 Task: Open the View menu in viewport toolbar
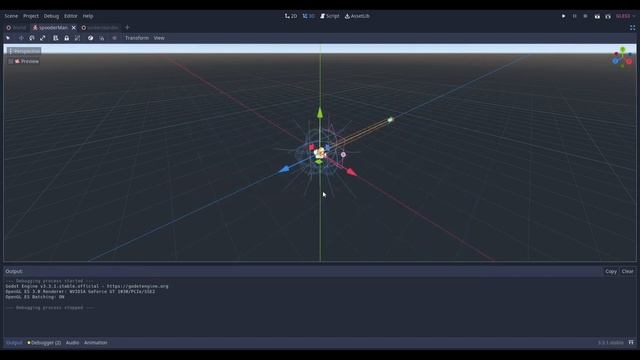click(159, 38)
